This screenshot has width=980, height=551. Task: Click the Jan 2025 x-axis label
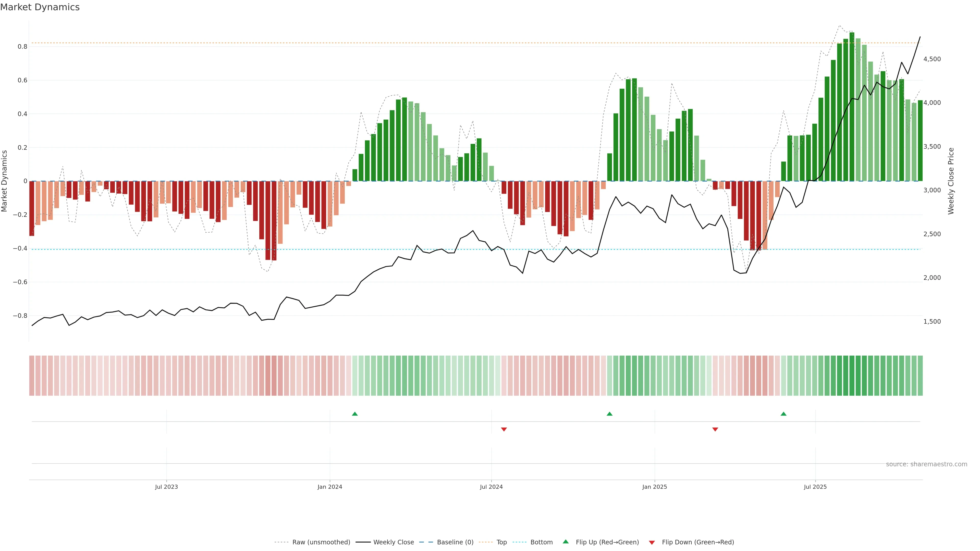[654, 487]
